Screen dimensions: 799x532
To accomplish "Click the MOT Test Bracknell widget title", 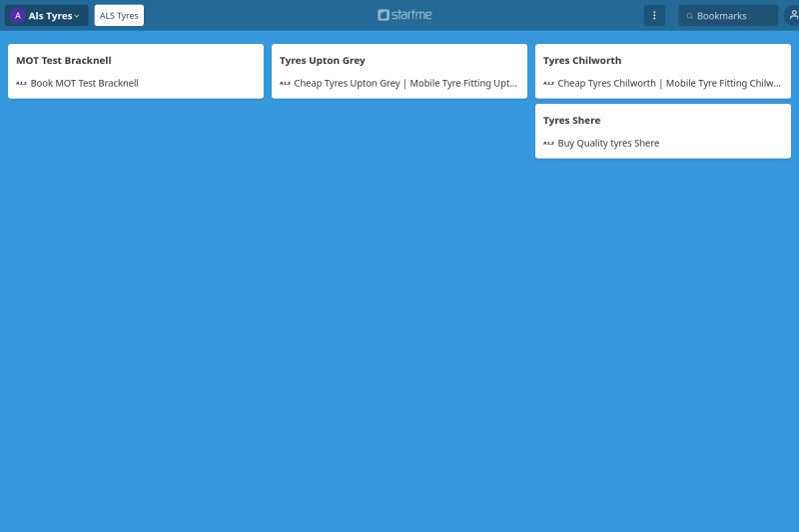I will [x=64, y=60].
